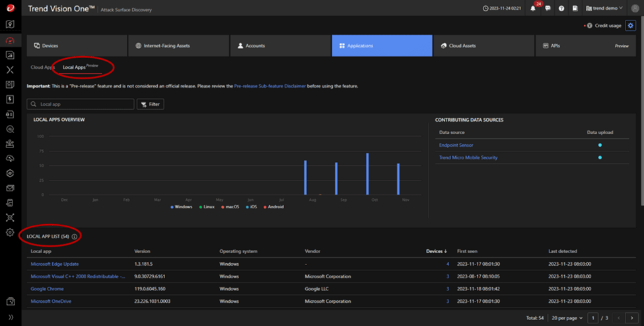Open notifications bell showing 24
This screenshot has width=644, height=326.
[x=533, y=8]
